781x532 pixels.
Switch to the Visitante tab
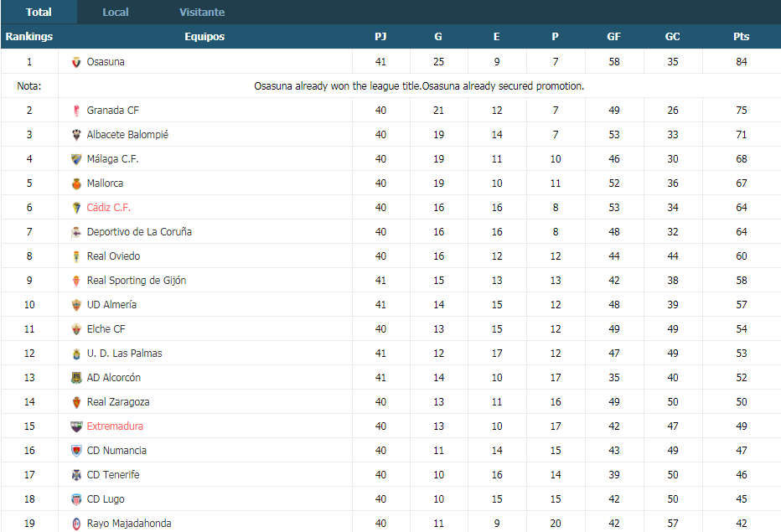[x=202, y=12]
